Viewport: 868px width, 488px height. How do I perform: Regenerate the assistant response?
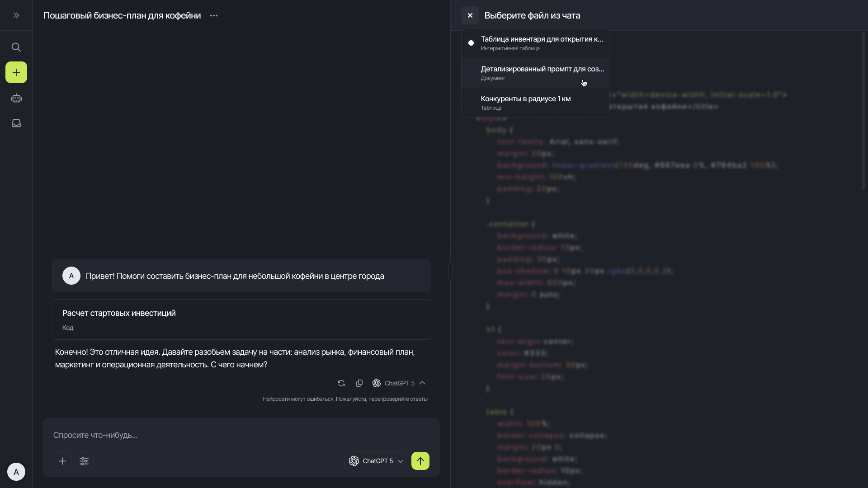click(341, 383)
